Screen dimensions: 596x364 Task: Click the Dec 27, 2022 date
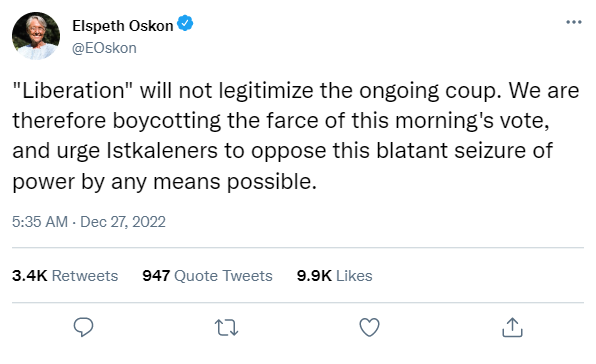pos(123,222)
